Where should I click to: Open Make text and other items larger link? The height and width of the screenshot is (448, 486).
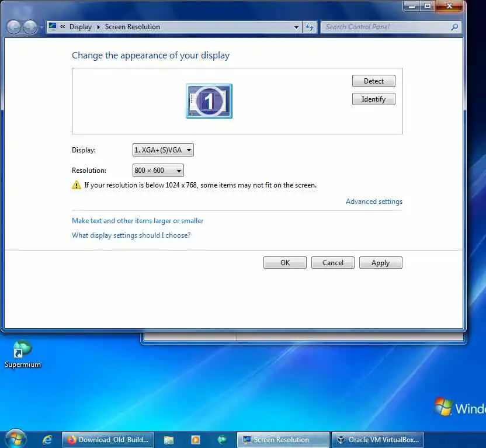138,221
